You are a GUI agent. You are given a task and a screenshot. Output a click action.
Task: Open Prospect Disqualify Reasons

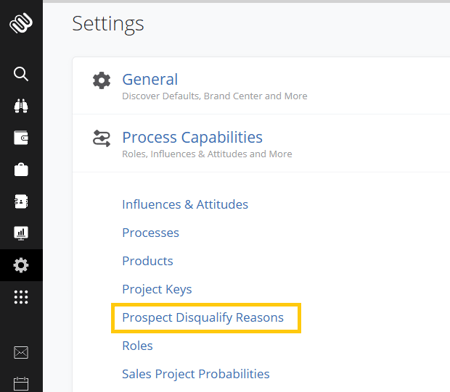(x=203, y=318)
